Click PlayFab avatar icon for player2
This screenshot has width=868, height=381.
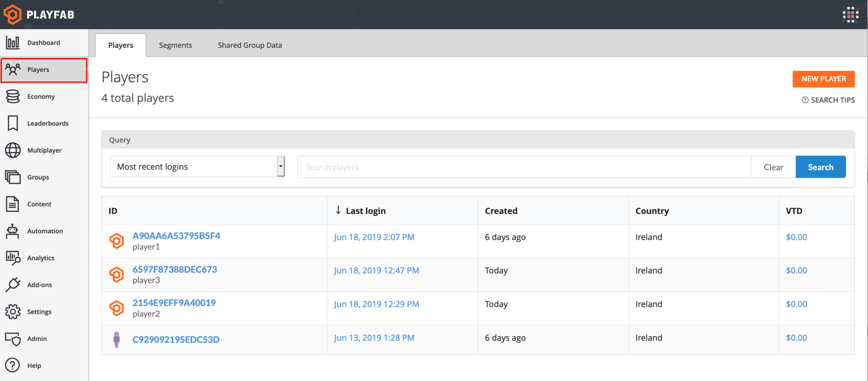click(117, 307)
